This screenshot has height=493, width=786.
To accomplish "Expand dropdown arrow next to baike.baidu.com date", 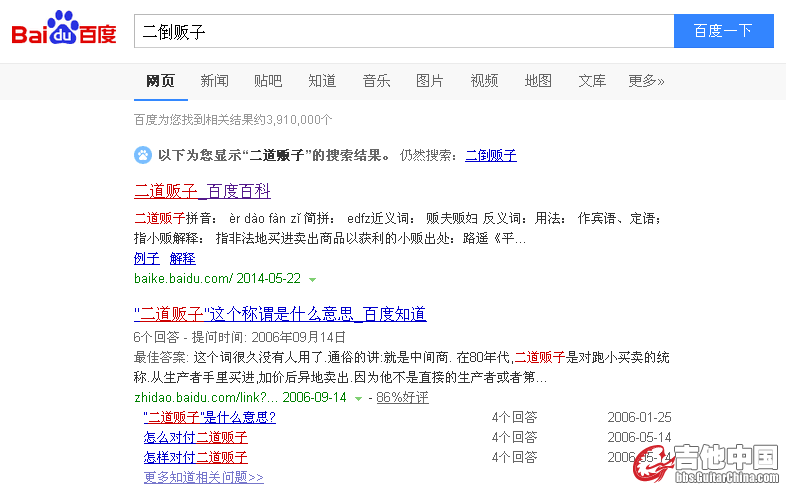I will [x=312, y=280].
